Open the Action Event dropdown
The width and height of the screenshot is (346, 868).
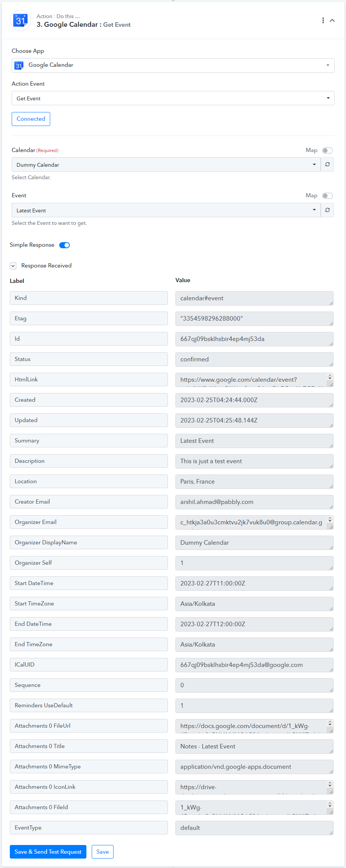pyautogui.click(x=173, y=98)
